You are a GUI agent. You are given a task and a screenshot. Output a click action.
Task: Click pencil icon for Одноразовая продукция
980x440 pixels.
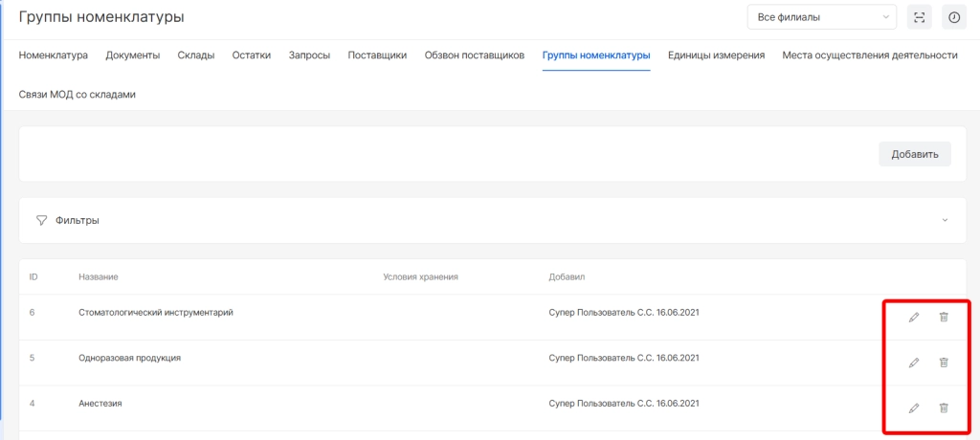click(913, 363)
